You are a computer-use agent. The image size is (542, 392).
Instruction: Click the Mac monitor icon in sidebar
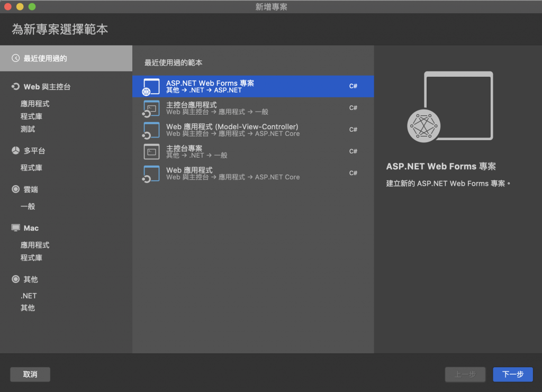(15, 227)
